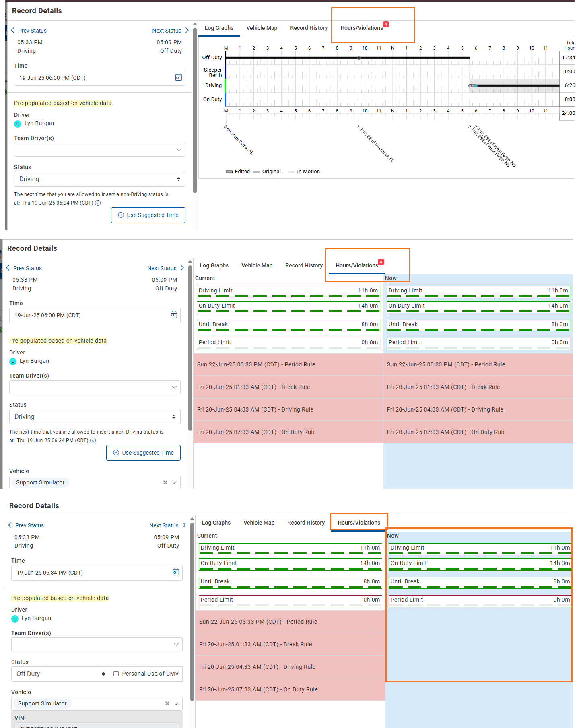581x728 pixels.
Task: Open calendar picker beside 19-Jun-25 06:34 PM time
Action: coord(176,572)
